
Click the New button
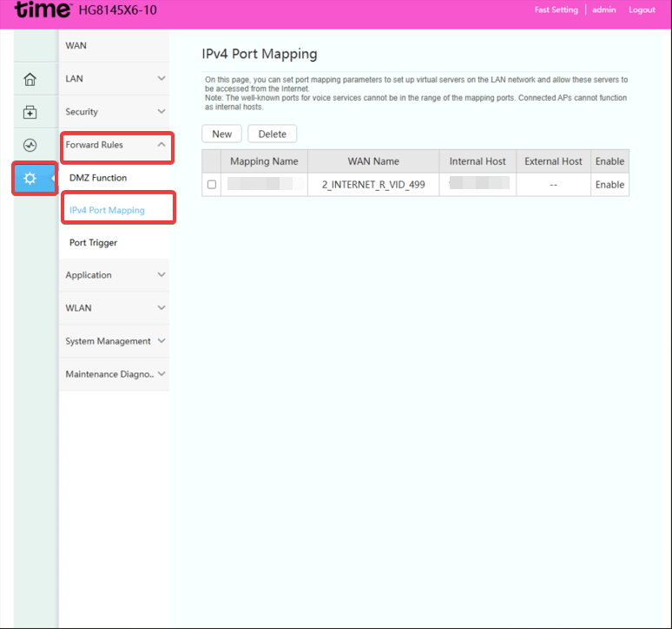222,134
